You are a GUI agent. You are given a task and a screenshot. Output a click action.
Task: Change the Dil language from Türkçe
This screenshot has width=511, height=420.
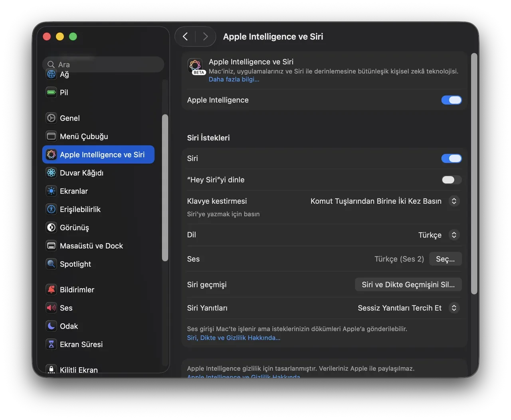click(454, 235)
